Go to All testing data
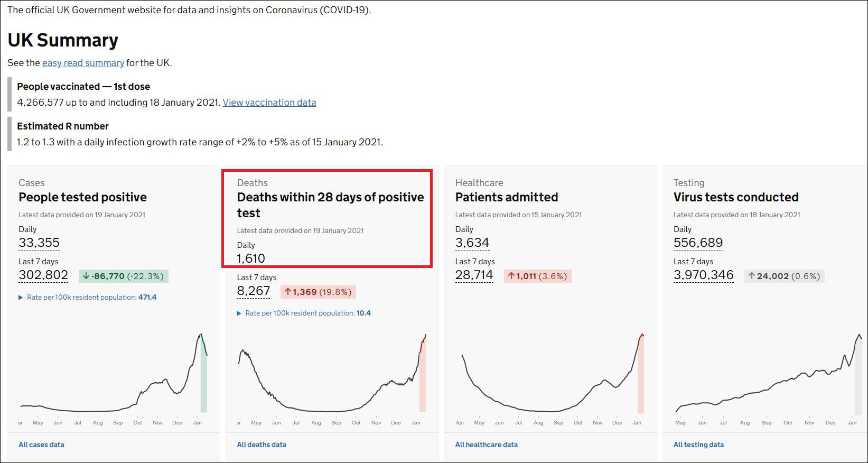The width and height of the screenshot is (868, 463). (x=698, y=445)
